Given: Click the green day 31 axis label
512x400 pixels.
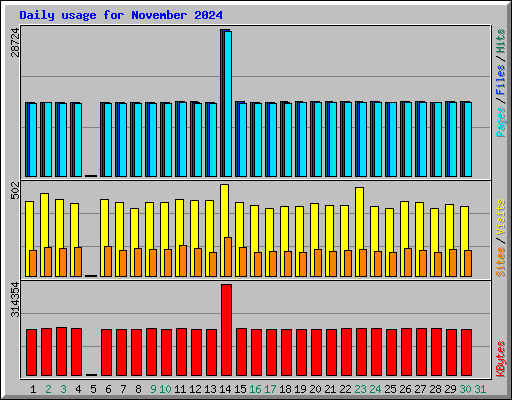Looking at the screenshot, I should click(x=480, y=389).
